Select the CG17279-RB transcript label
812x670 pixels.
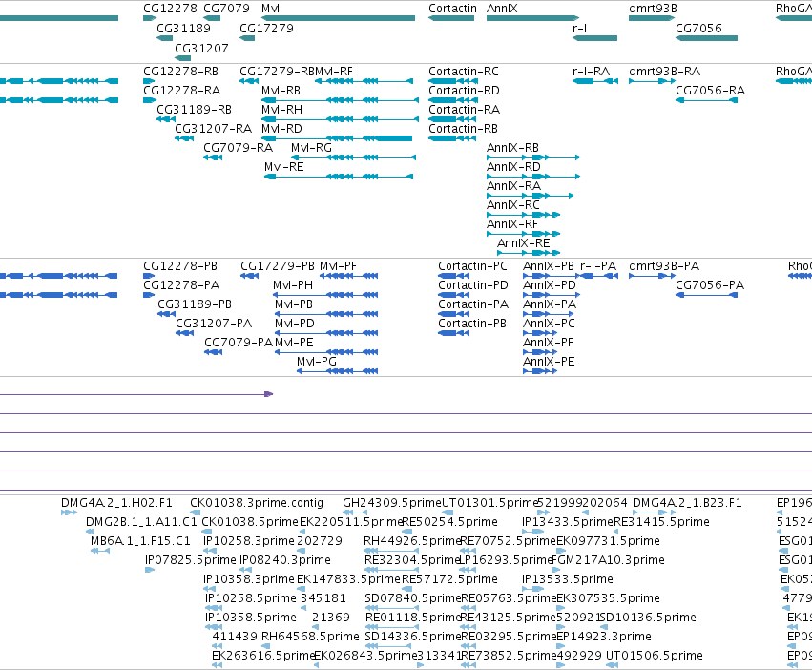(277, 71)
